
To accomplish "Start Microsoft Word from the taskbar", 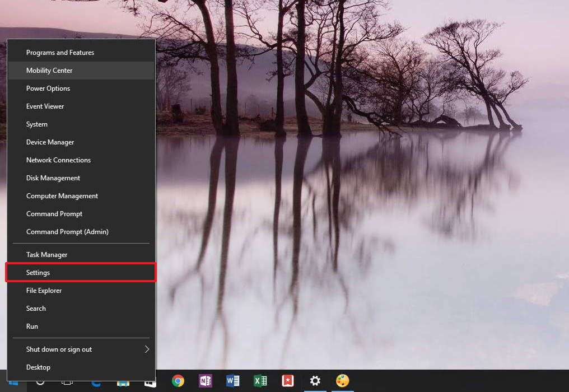I will [x=232, y=381].
